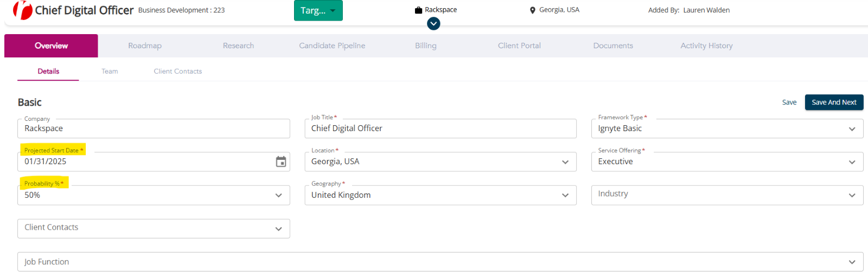View the Activity History tab
The image size is (868, 272).
[x=706, y=46]
